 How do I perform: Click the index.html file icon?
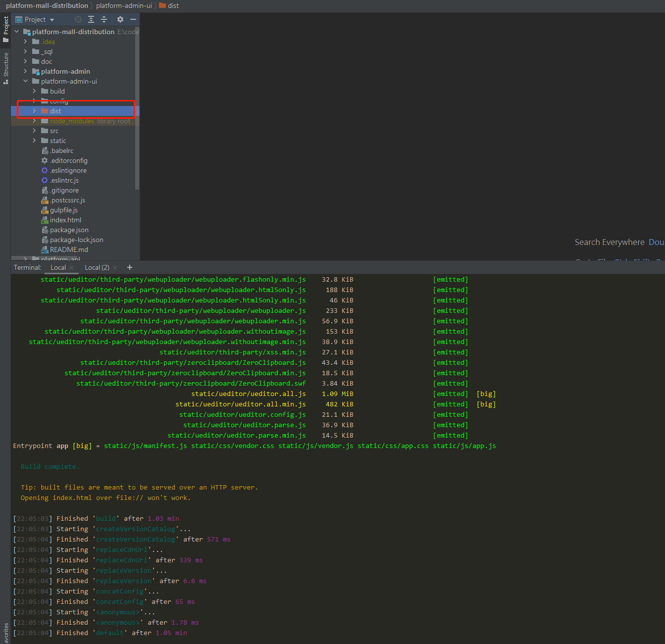[45, 220]
